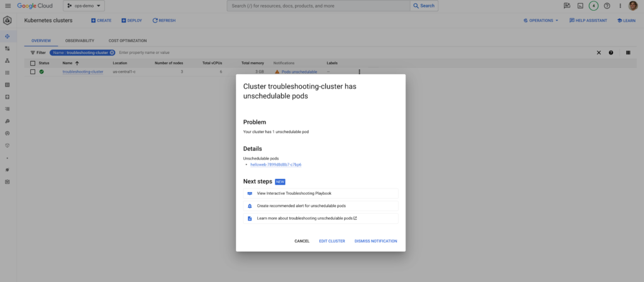Remove the troubleshooting-cluster filter chip
This screenshot has height=282, width=644.
click(112, 53)
